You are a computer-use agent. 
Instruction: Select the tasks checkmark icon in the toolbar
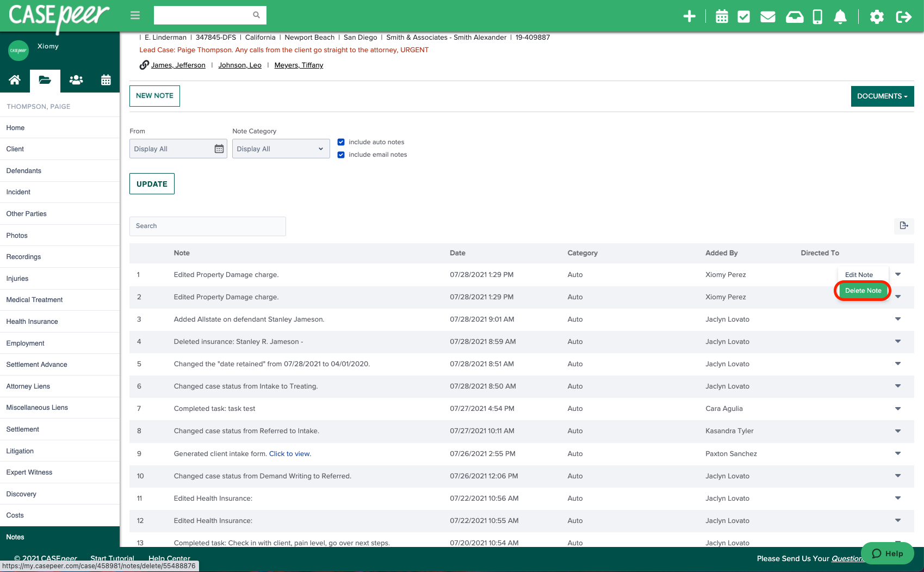[x=743, y=17]
